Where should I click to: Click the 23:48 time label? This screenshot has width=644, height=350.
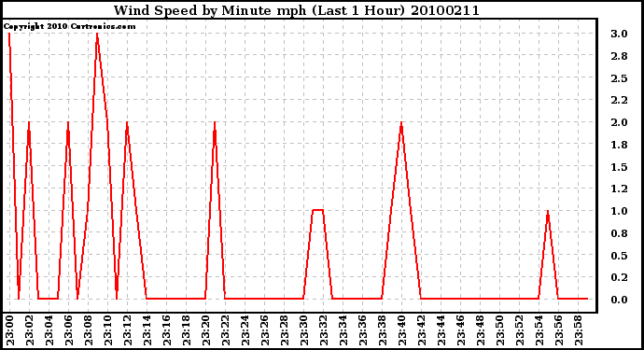tap(480, 330)
